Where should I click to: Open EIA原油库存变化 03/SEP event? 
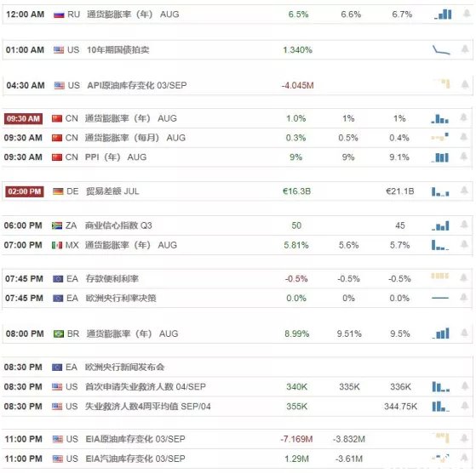pyautogui.click(x=135, y=439)
